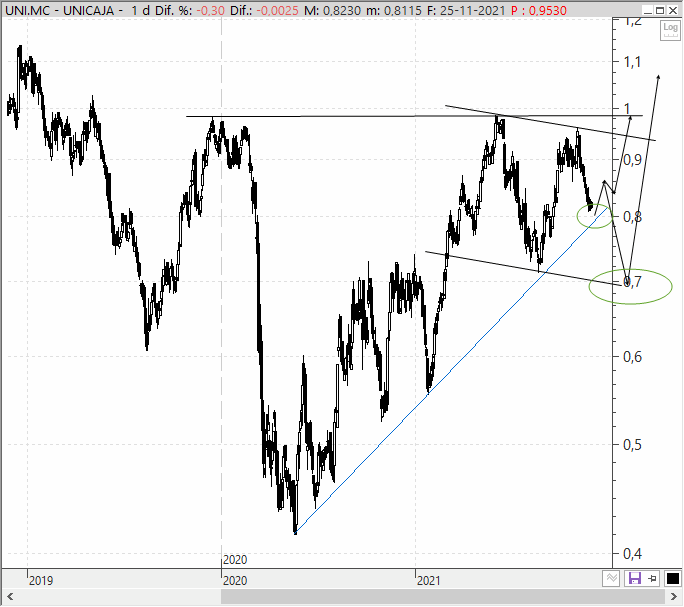
Task: Click the UNI.MC - UNICAJA title text
Action: tap(60, 10)
